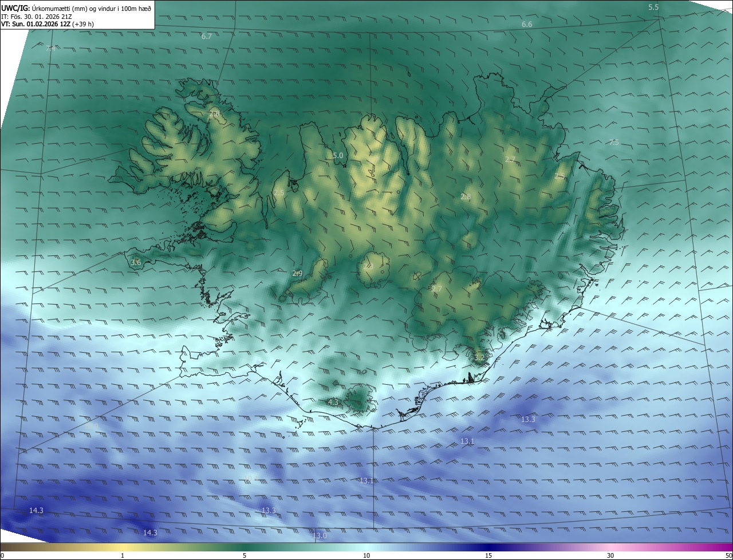This screenshot has width=733, height=560.
Task: Select the valid time line "VT: Sun. 01.02.2026 12Z"
Action: (x=36, y=24)
